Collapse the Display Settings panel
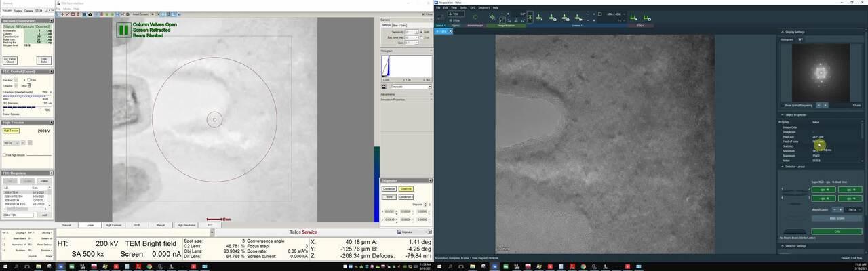 [781, 32]
